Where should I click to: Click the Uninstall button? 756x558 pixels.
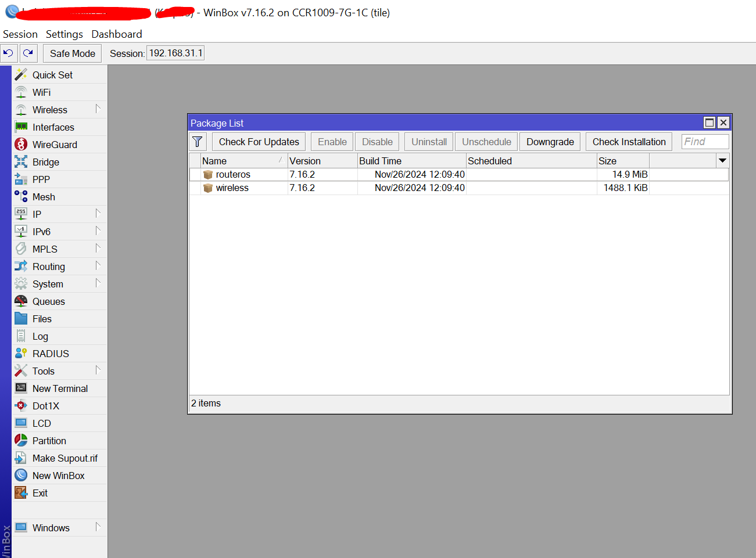click(429, 142)
